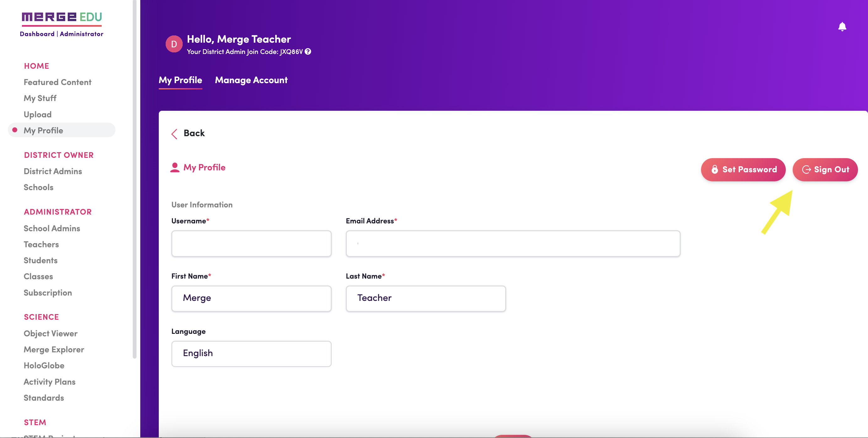Go back using the Back link
This screenshot has height=438, width=868.
194,133
